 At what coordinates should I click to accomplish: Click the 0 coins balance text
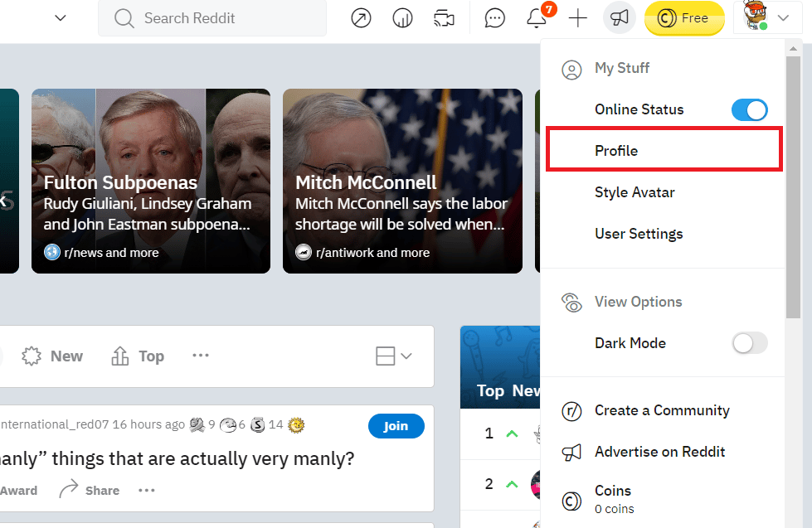click(x=614, y=509)
